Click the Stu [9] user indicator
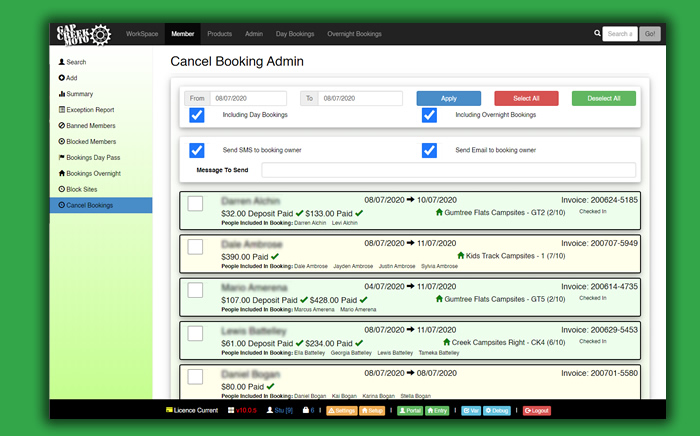The width and height of the screenshot is (700, 436). tap(280, 410)
